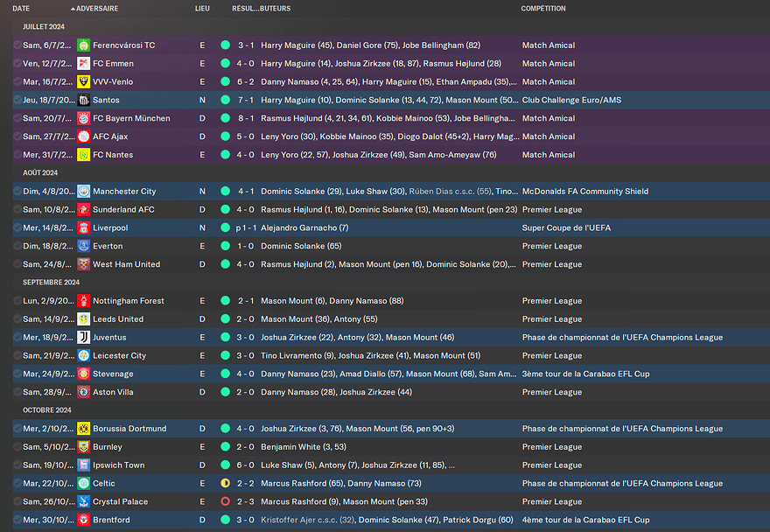This screenshot has width=770, height=532.
Task: Collapse the JUILLET 2024 section header
Action: [42, 27]
